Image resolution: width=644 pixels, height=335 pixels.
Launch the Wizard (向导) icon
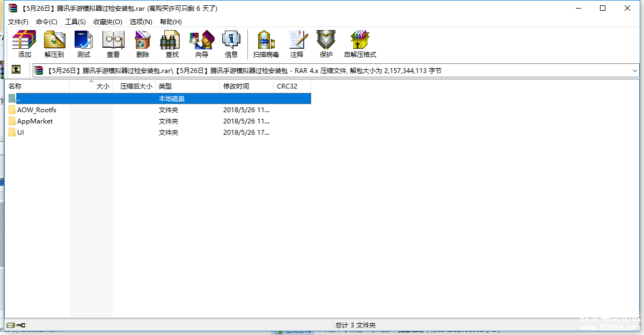click(x=202, y=44)
